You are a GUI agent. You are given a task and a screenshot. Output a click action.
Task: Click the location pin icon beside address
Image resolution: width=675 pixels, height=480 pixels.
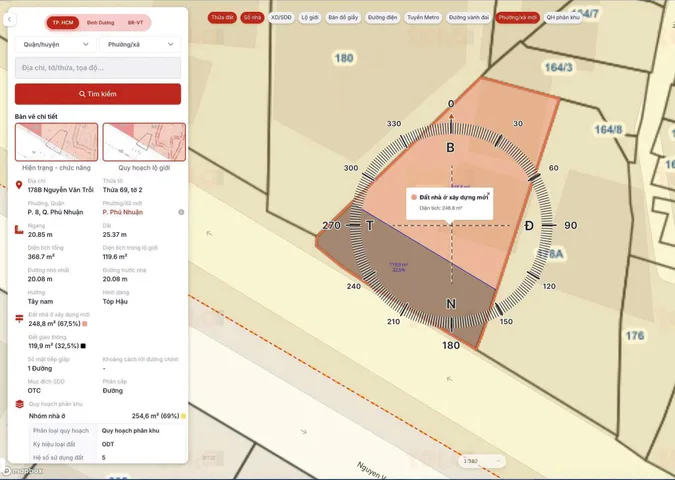(19, 185)
